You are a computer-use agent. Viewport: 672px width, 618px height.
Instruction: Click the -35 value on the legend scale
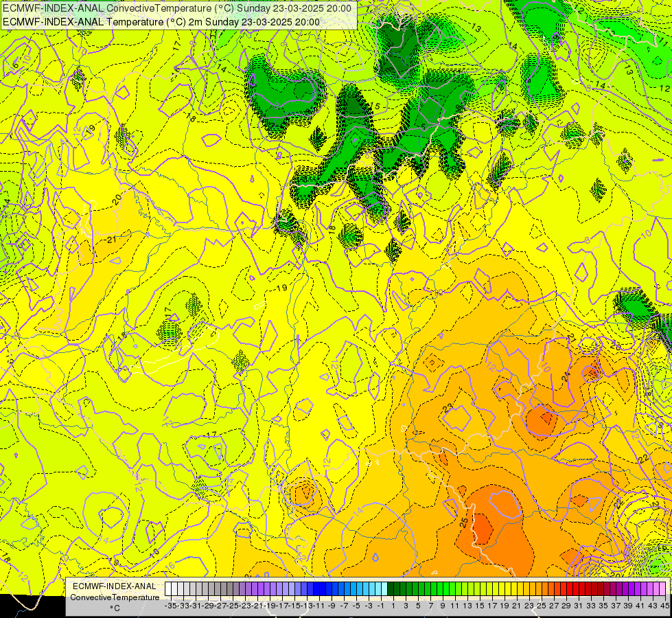pyautogui.click(x=171, y=606)
